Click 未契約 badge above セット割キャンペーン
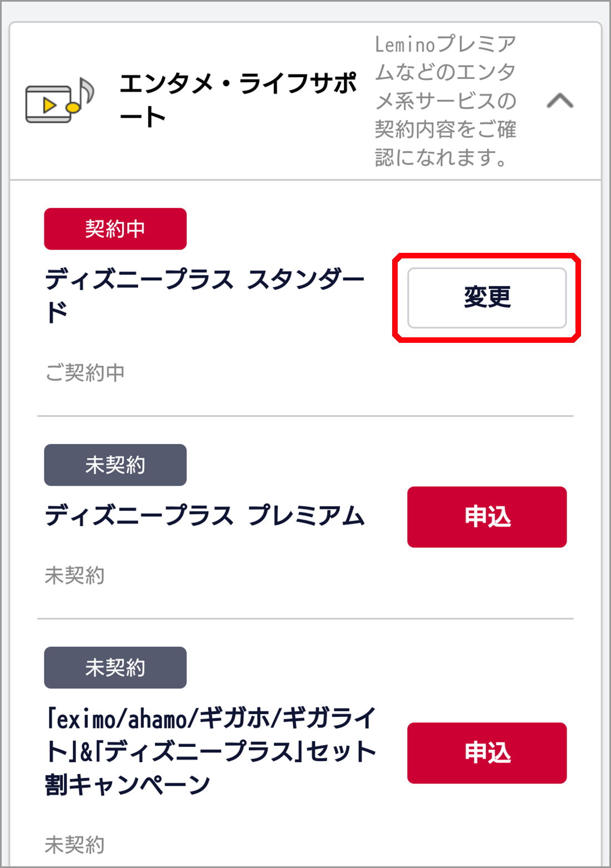Viewport: 611px width, 868px height. (115, 667)
